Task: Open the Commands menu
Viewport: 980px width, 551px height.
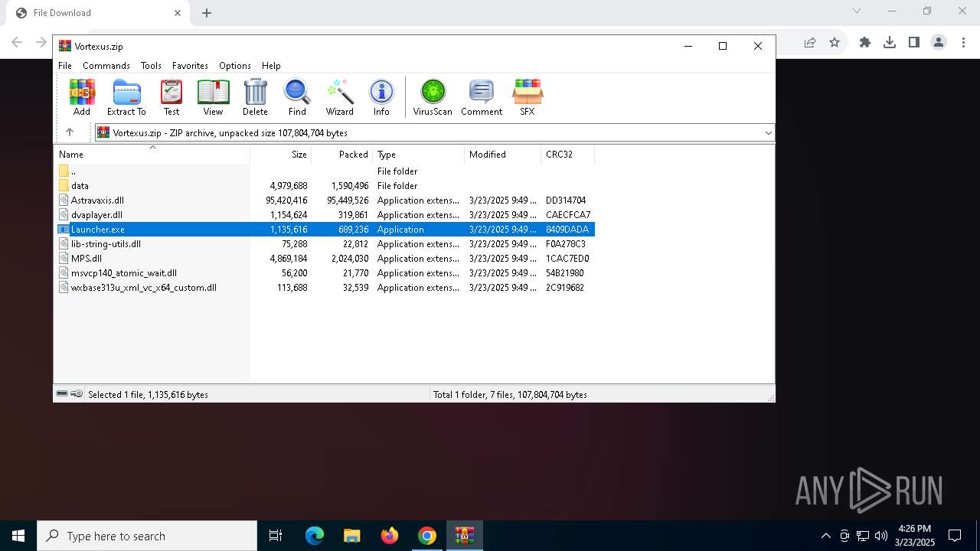Action: pyautogui.click(x=106, y=66)
